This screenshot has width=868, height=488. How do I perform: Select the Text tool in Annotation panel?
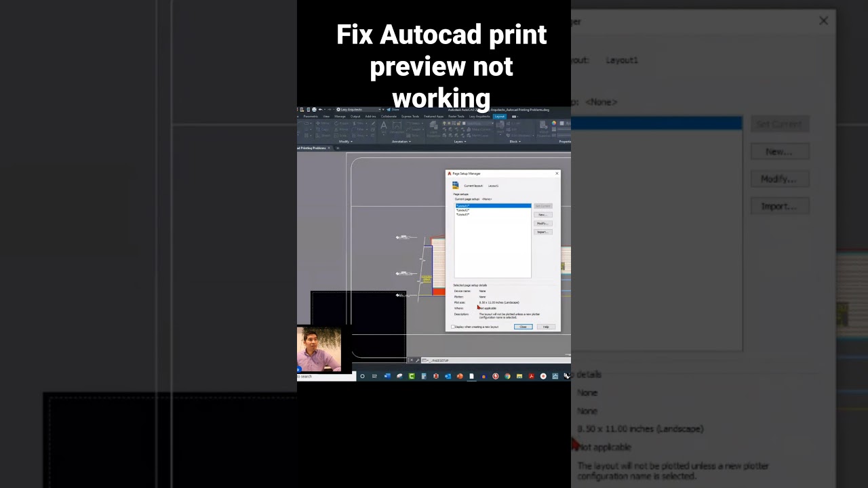click(384, 127)
